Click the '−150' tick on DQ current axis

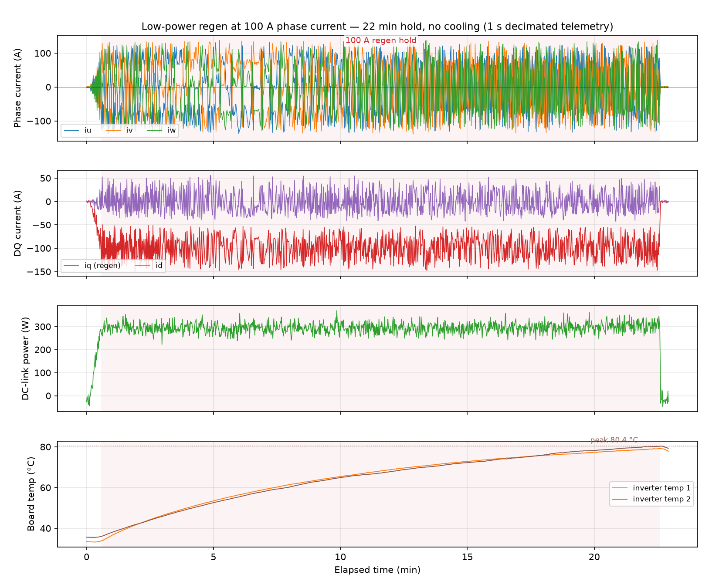coord(40,272)
